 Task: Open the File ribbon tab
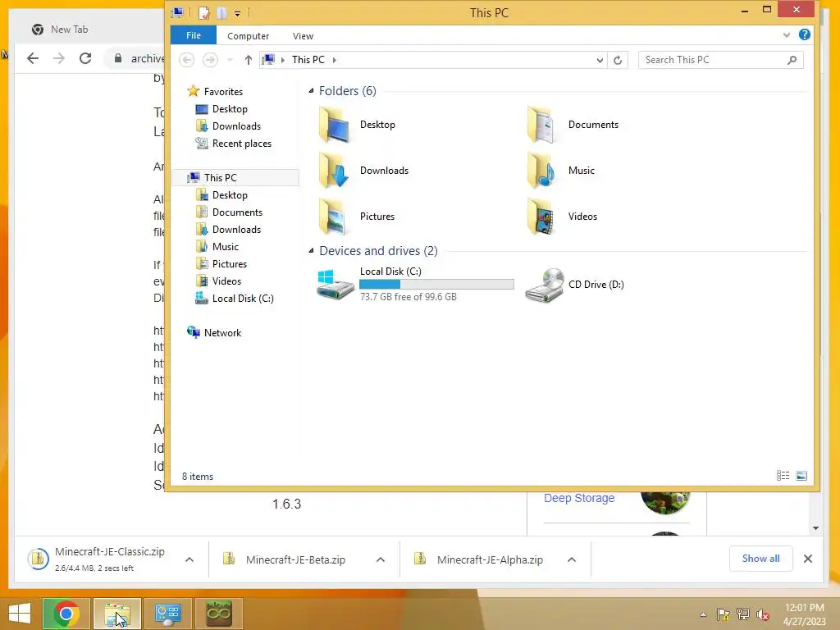point(194,35)
